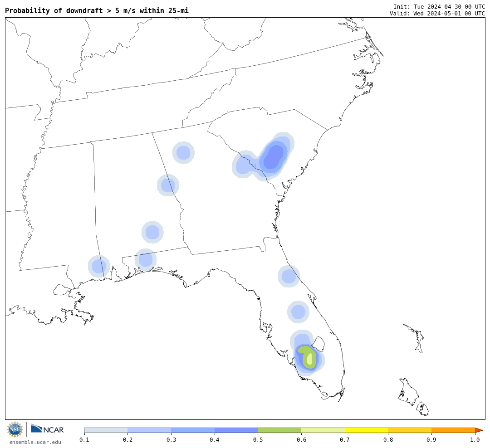This screenshot has height=448, width=490.
Task: Click the probability circle in northeast Florida
Action: (289, 276)
